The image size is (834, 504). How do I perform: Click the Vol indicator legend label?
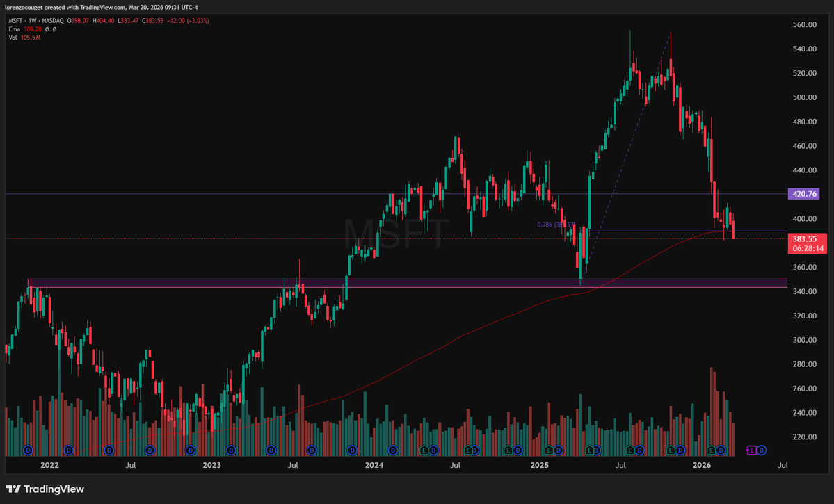pyautogui.click(x=13, y=38)
